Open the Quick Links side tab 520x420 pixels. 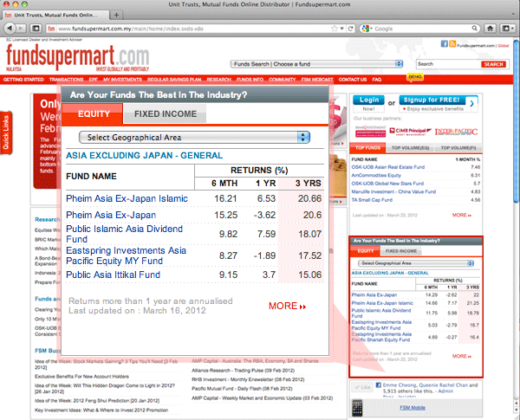click(x=6, y=133)
